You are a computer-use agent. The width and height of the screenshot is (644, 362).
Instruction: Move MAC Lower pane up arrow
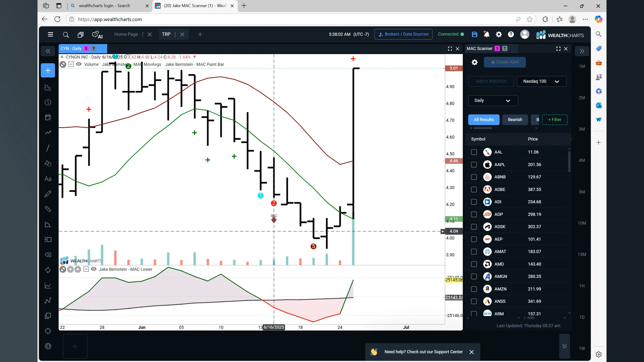[x=78, y=269]
